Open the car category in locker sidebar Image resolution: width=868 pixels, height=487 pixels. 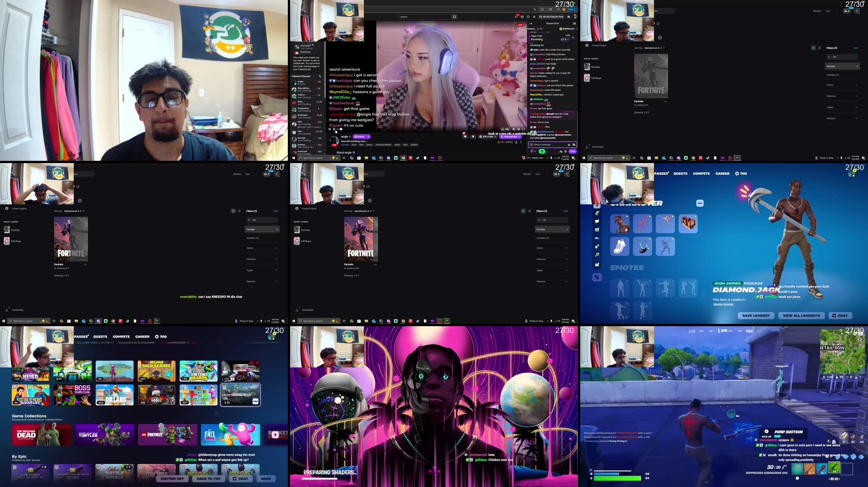pyautogui.click(x=597, y=238)
